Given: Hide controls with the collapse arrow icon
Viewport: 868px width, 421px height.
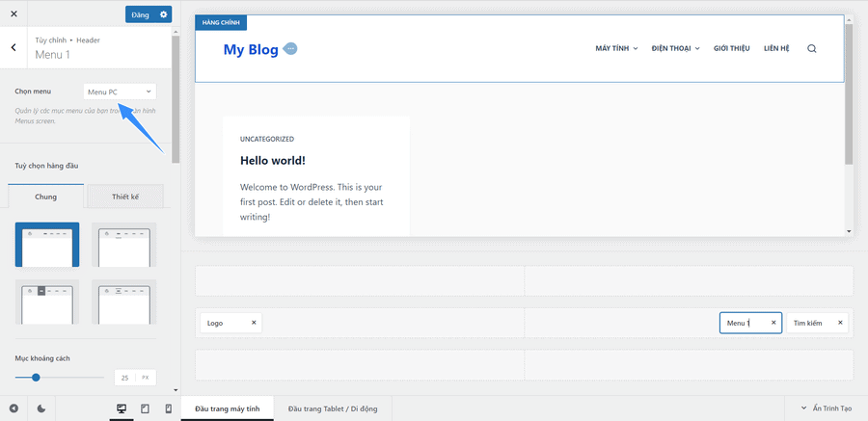Looking at the screenshot, I should (14, 408).
